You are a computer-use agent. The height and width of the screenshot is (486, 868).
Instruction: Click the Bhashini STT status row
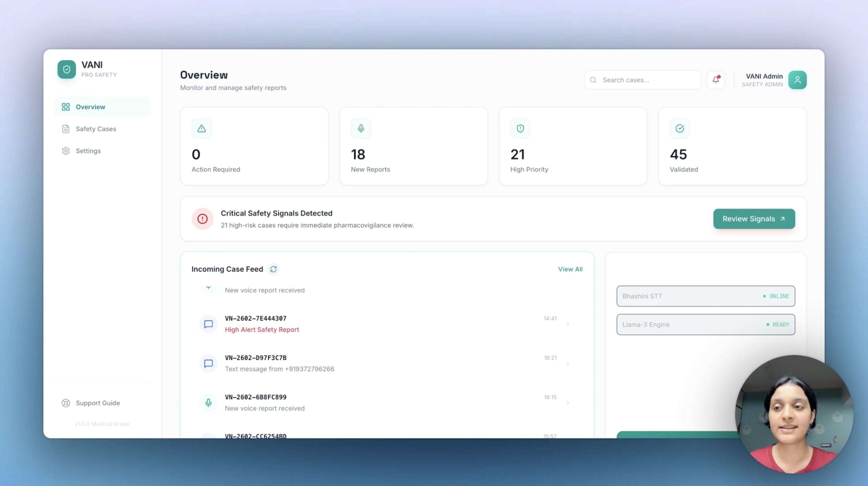point(706,296)
